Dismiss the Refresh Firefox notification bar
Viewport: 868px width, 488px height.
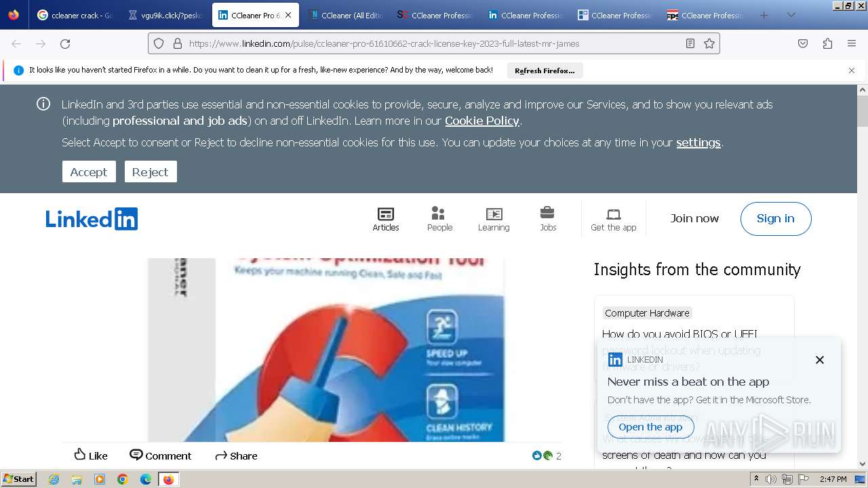click(x=852, y=70)
